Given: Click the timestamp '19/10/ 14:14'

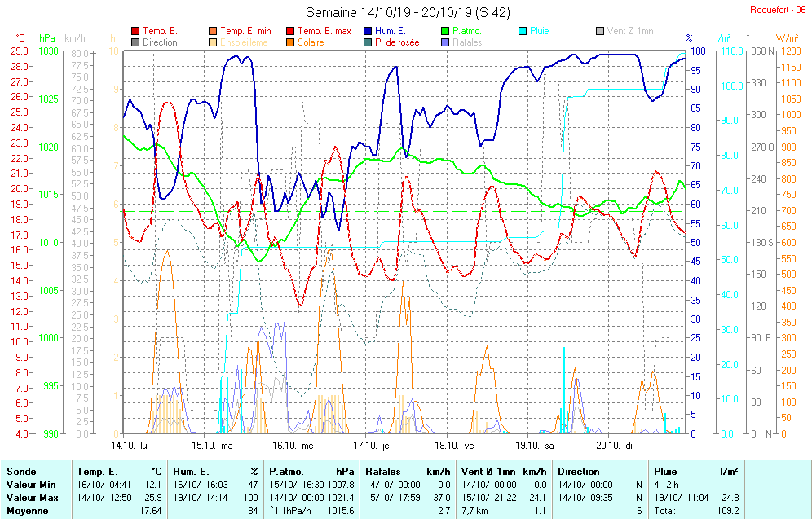Looking at the screenshot, I should [201, 498].
